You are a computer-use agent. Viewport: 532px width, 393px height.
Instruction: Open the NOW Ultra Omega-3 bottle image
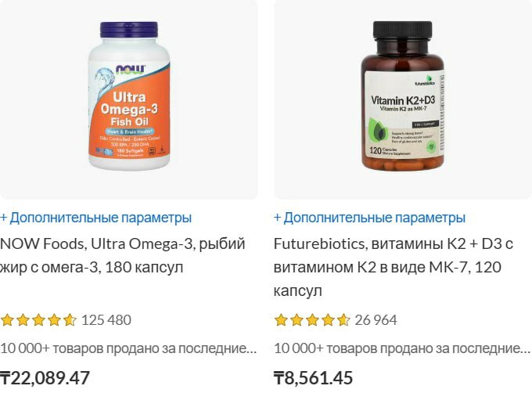[x=129, y=96]
